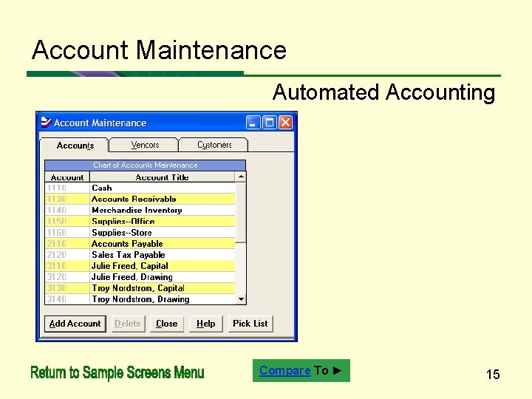Click the scroll up arrow in accounts list
The width and height of the screenshot is (532, 399).
(241, 177)
